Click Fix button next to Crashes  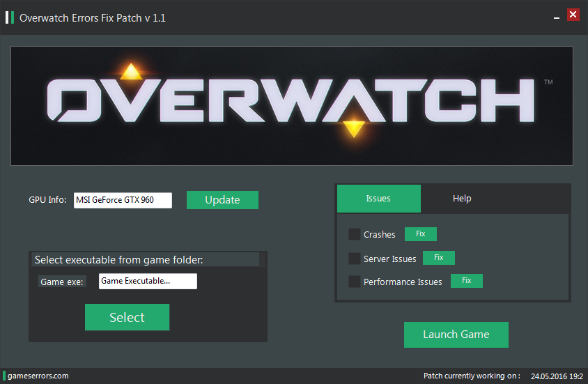coord(421,234)
